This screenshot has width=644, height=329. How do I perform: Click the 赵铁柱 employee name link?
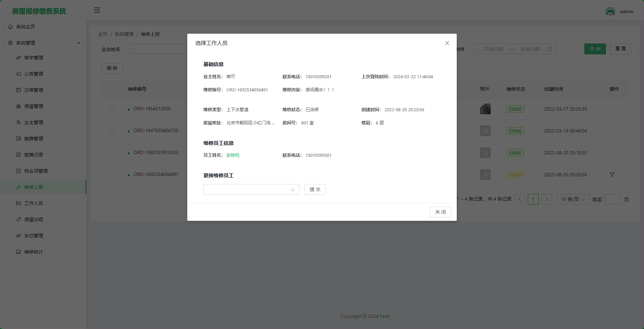pos(233,155)
